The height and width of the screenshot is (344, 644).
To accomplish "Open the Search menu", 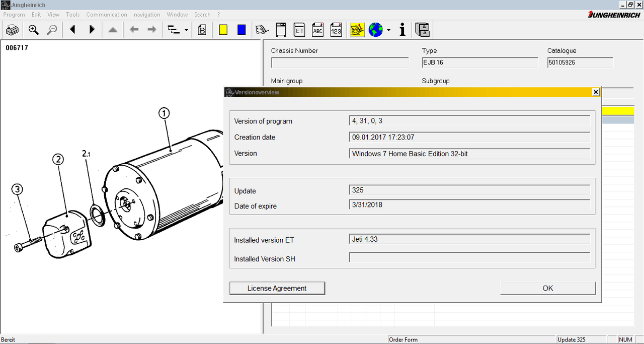I will click(202, 15).
